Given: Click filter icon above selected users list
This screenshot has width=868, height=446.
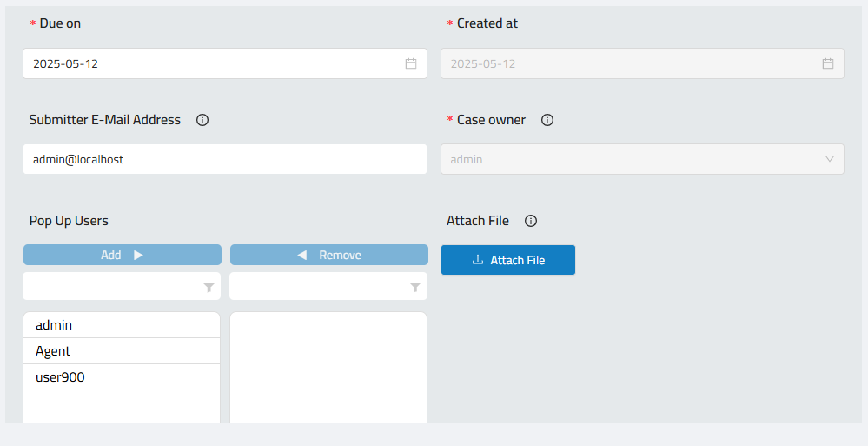Looking at the screenshot, I should (x=415, y=287).
